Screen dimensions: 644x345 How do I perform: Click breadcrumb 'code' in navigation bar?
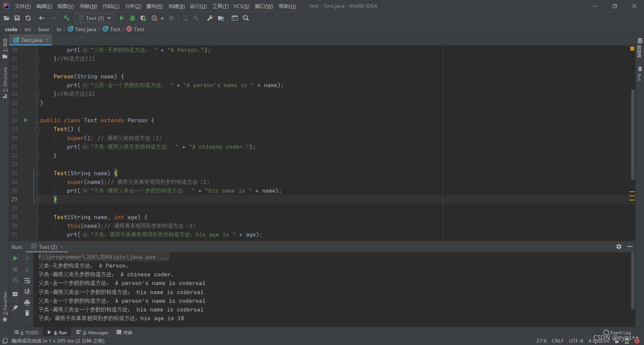pyautogui.click(x=11, y=29)
